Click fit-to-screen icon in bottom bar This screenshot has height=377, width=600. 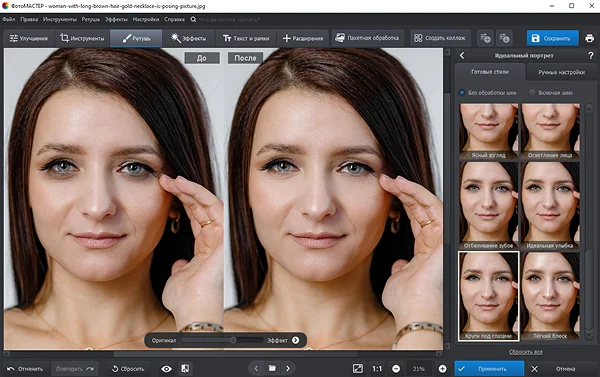358,369
